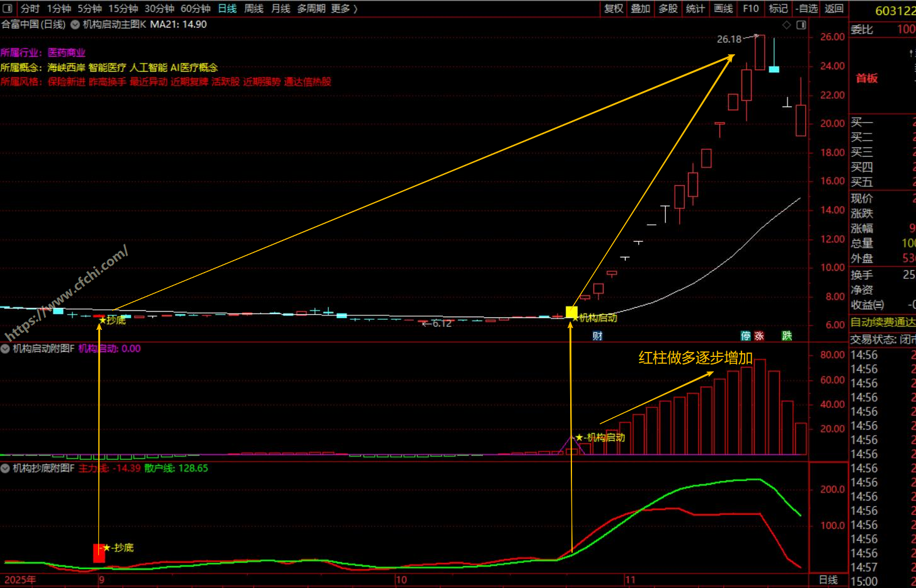The width and height of the screenshot is (916, 588).
Task: Click the 自动续费通达 notice text
Action: pyautogui.click(x=883, y=322)
